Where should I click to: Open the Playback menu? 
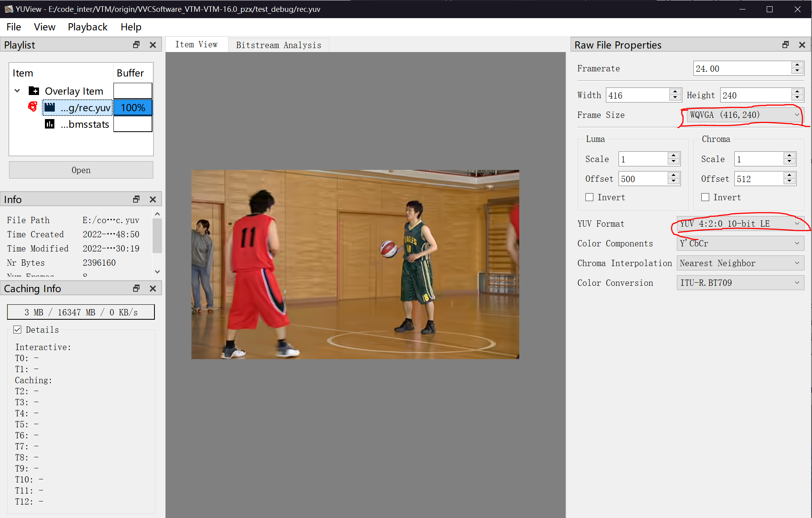[87, 27]
